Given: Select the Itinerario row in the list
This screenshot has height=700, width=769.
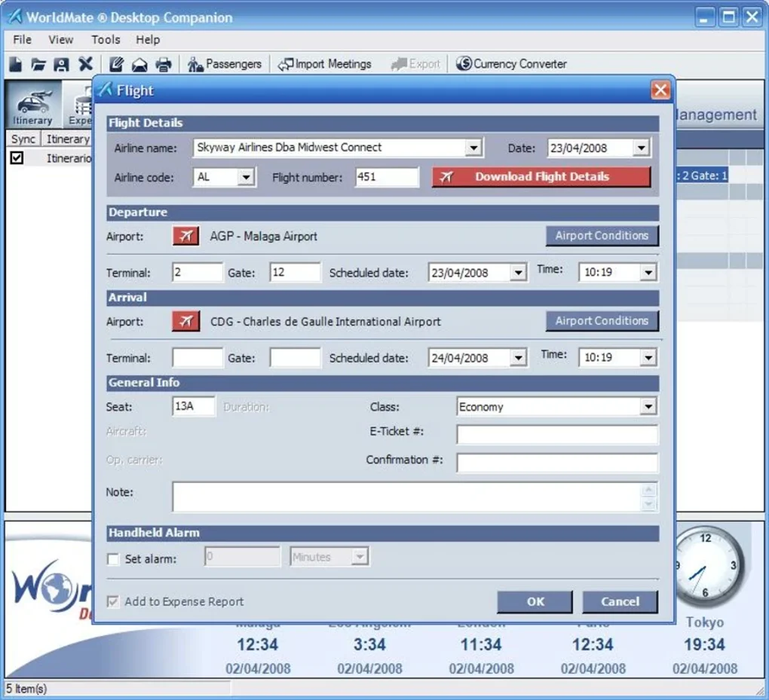Looking at the screenshot, I should click(x=49, y=157).
